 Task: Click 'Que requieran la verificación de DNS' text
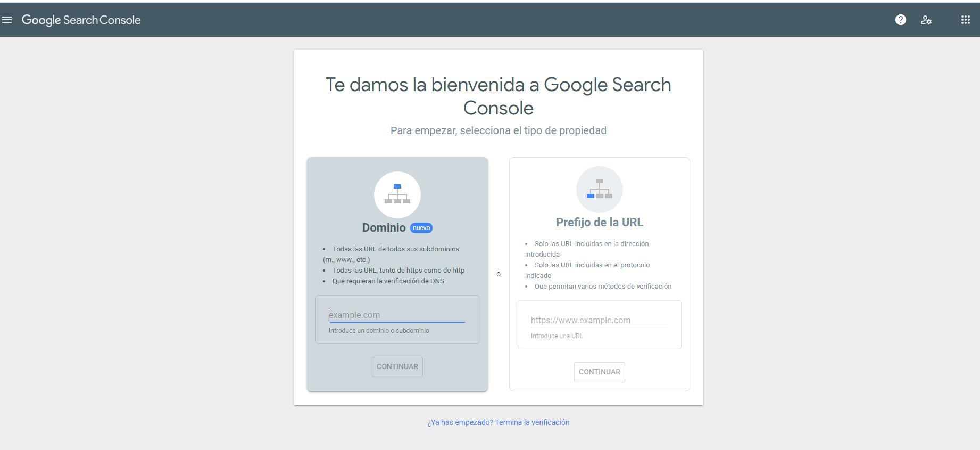(388, 281)
